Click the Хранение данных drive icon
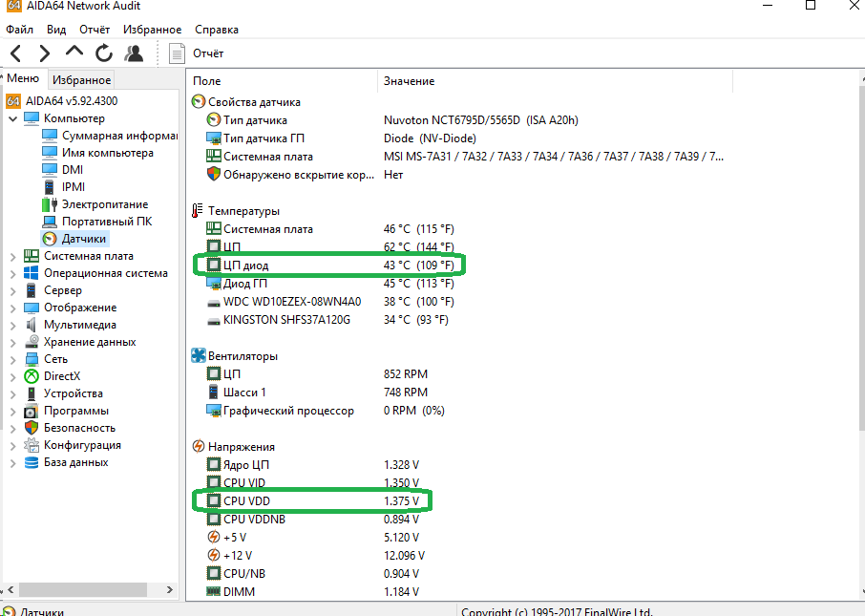This screenshot has width=865, height=616. point(32,342)
